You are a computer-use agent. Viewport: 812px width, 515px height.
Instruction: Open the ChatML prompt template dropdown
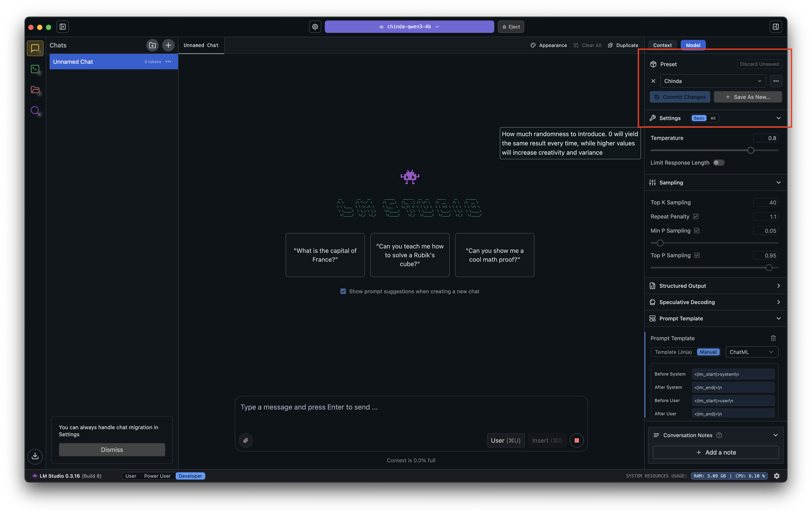pos(752,352)
